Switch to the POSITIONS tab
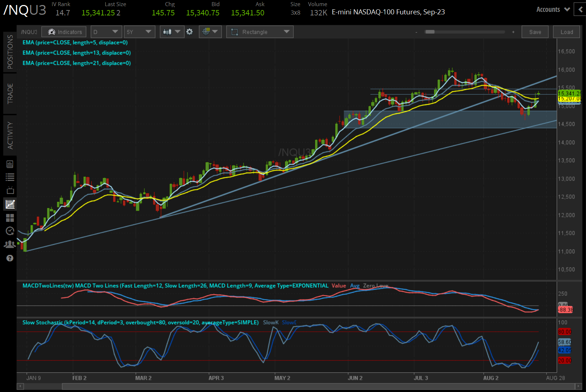Screen dimensions: 586x392 10,52
